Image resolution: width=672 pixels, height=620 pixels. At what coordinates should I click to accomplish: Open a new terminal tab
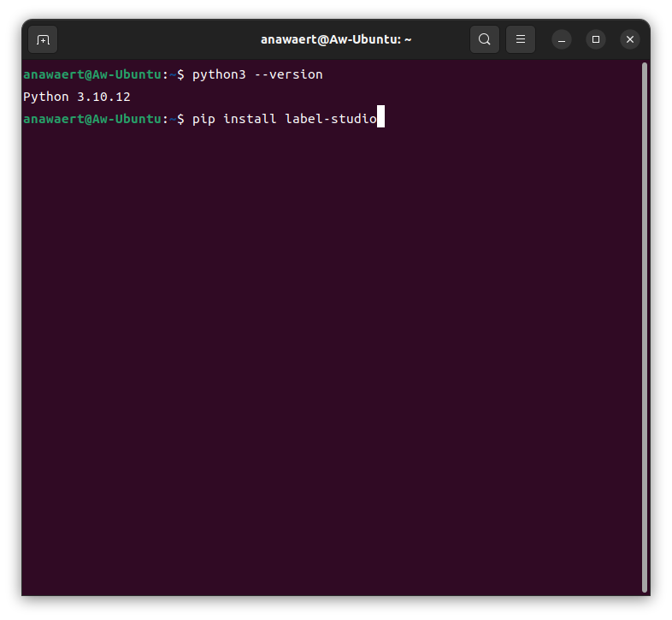click(x=43, y=39)
